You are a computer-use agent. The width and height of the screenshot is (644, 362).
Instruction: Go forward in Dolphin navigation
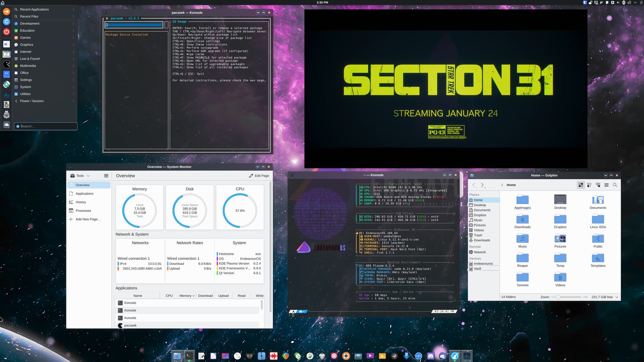[x=482, y=185]
